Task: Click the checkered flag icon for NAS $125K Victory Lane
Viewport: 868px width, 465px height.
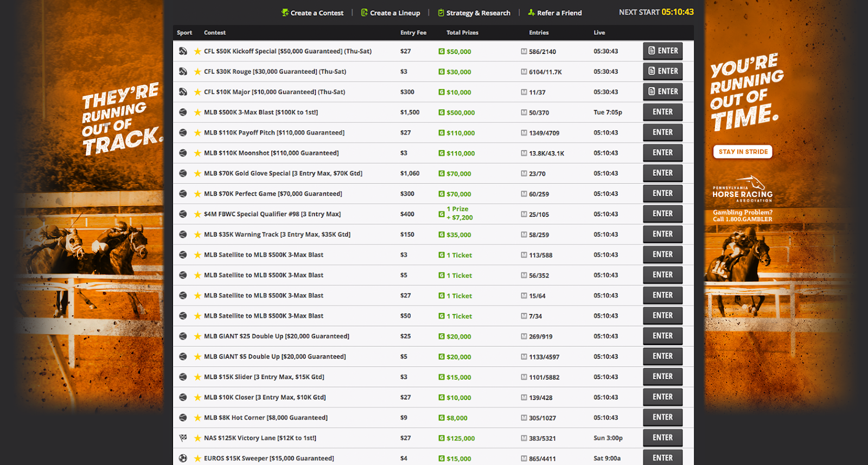Action: [183, 438]
